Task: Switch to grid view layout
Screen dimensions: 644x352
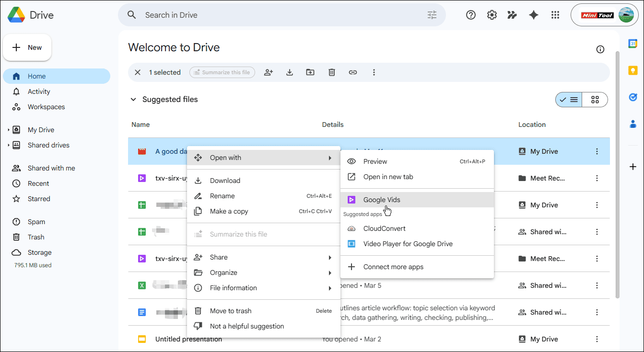Action: click(595, 100)
